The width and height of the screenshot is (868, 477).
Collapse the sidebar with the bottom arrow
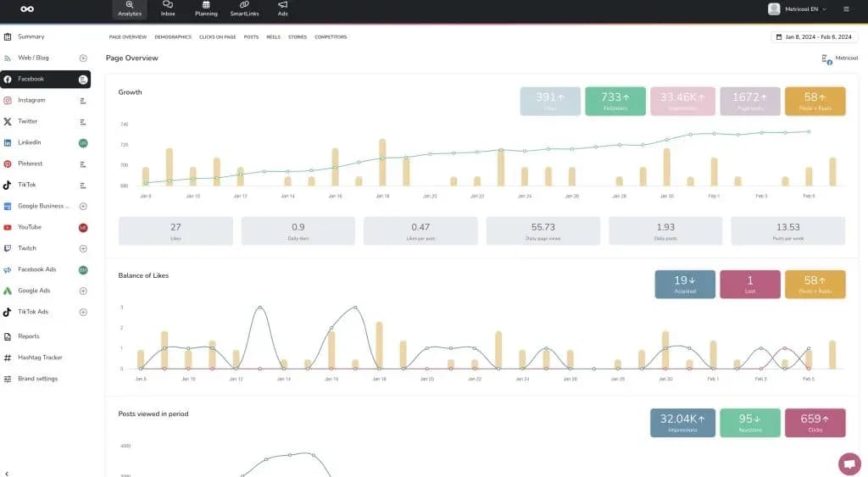tap(7, 474)
